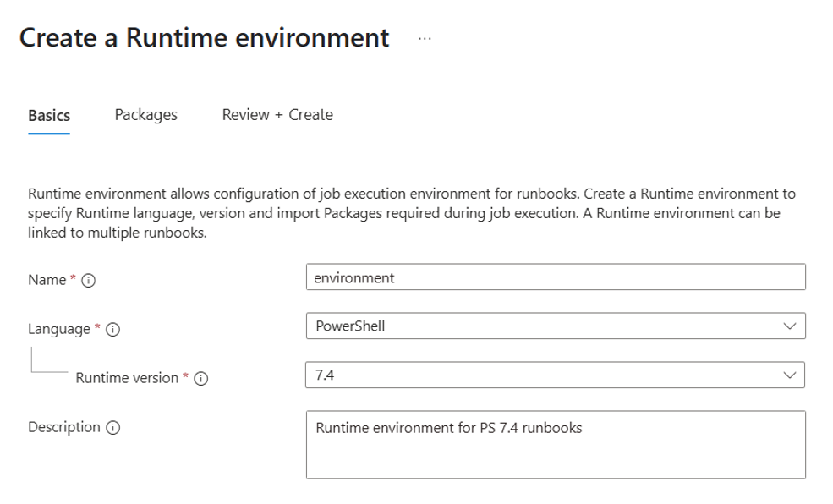Open the Language dropdown showing PowerShell
833x504 pixels.
554,326
